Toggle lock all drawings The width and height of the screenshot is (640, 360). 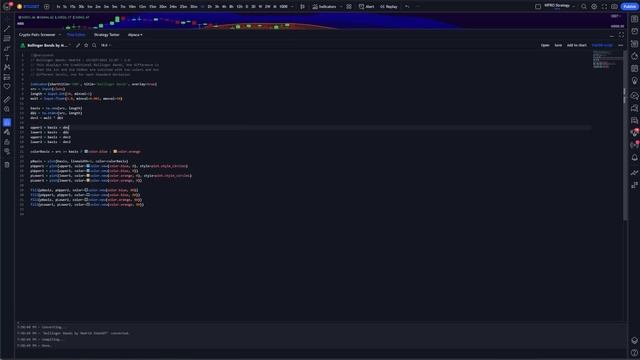click(7, 142)
